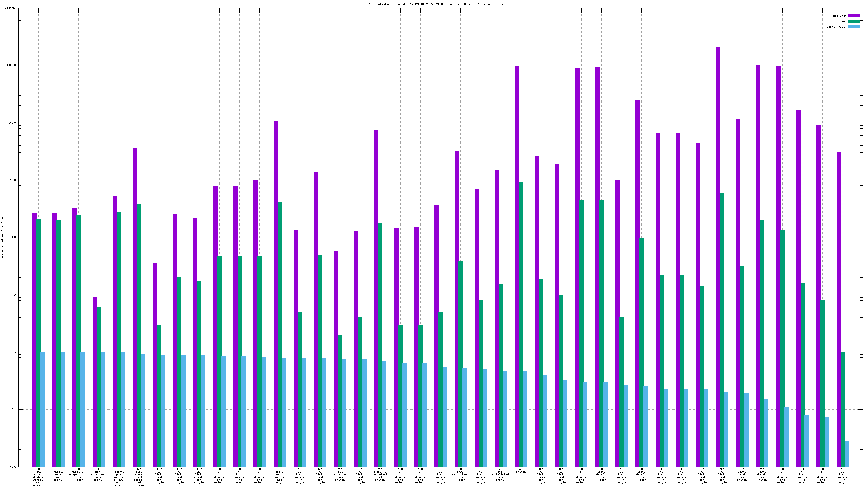Click the zen.spamhaus.org x-axis label
The width and height of the screenshot is (868, 488).
(x=98, y=474)
